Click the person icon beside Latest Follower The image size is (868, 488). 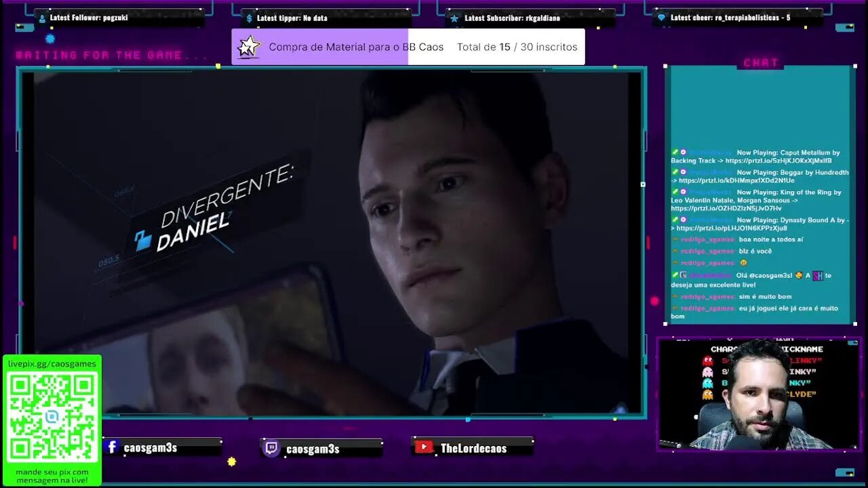point(43,18)
